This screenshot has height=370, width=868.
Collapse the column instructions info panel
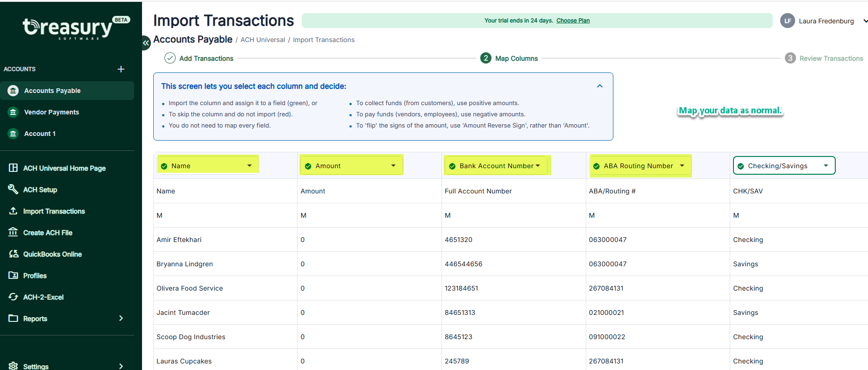point(600,86)
